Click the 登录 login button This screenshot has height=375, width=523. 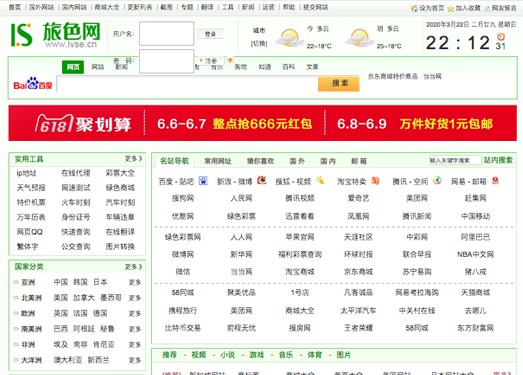point(210,34)
